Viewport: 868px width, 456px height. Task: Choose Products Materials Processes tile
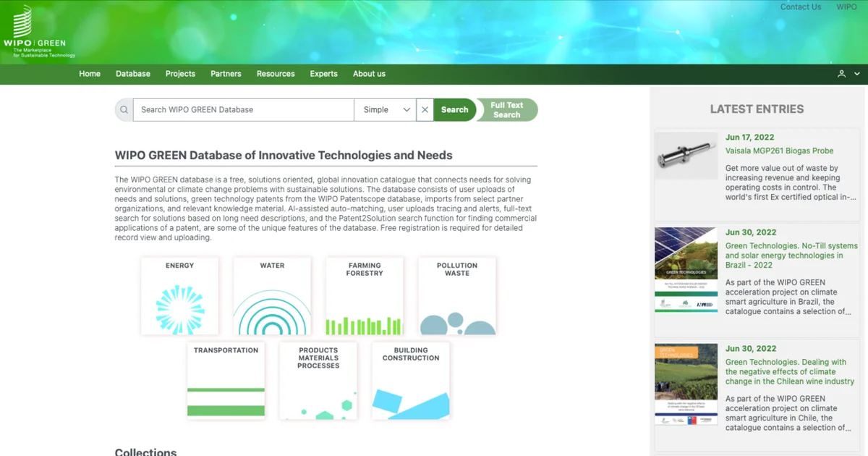pyautogui.click(x=318, y=381)
